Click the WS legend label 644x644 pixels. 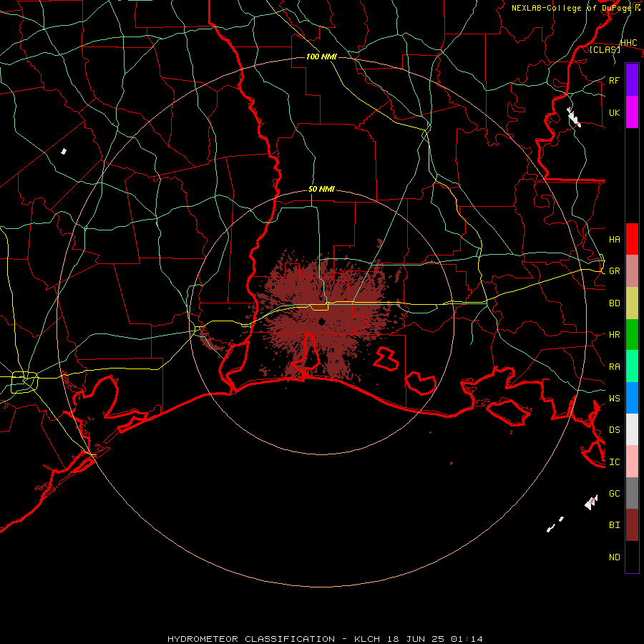(614, 398)
